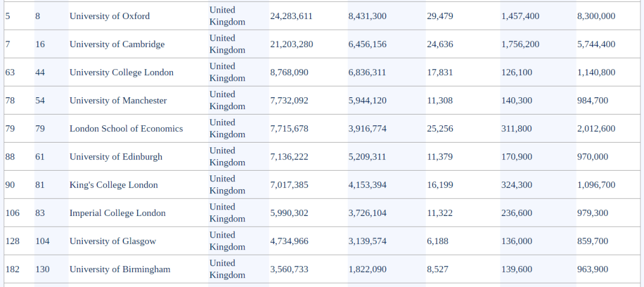
Task: Click the 25,256 value for LSE
Action: (x=440, y=129)
